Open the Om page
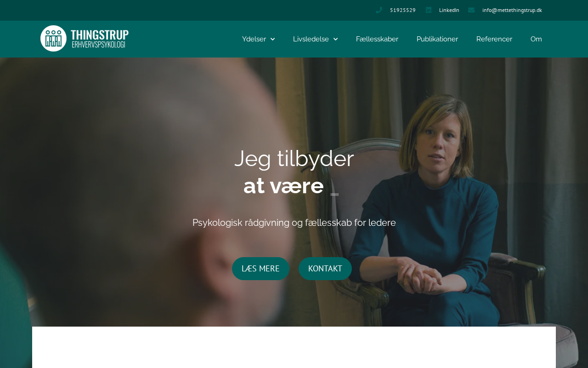Screen dimensions: 588x368 [536, 39]
